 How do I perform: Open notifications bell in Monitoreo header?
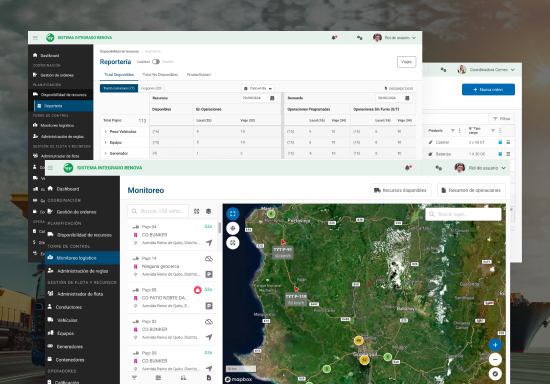(408, 168)
